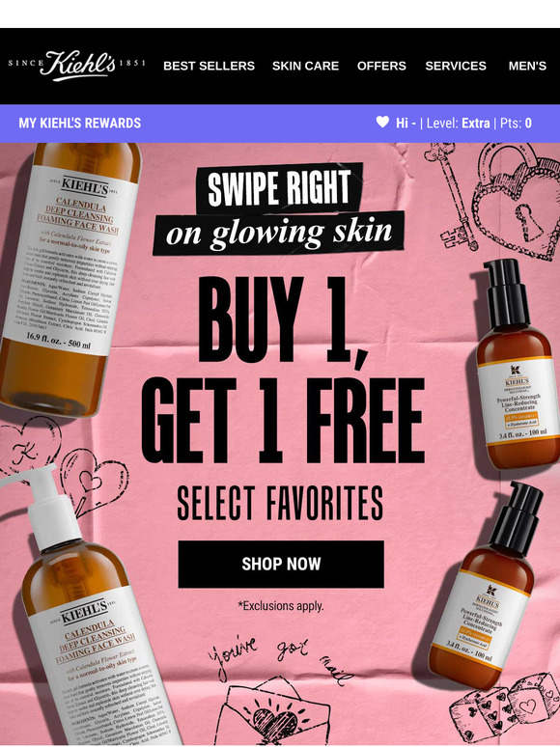Go to the Offers section
Screen dimensions: 560x747
coord(381,66)
